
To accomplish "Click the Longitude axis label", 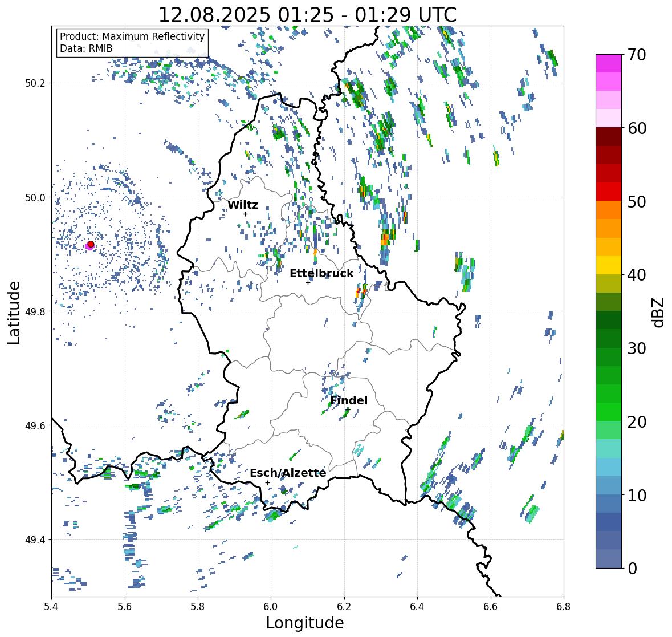I will coord(305,622).
